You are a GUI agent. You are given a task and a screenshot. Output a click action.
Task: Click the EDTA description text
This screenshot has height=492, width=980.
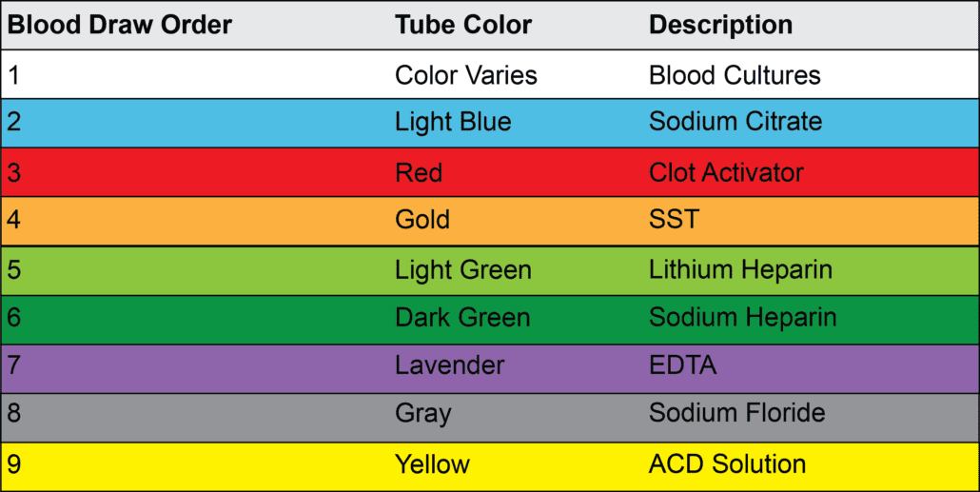[x=682, y=365]
